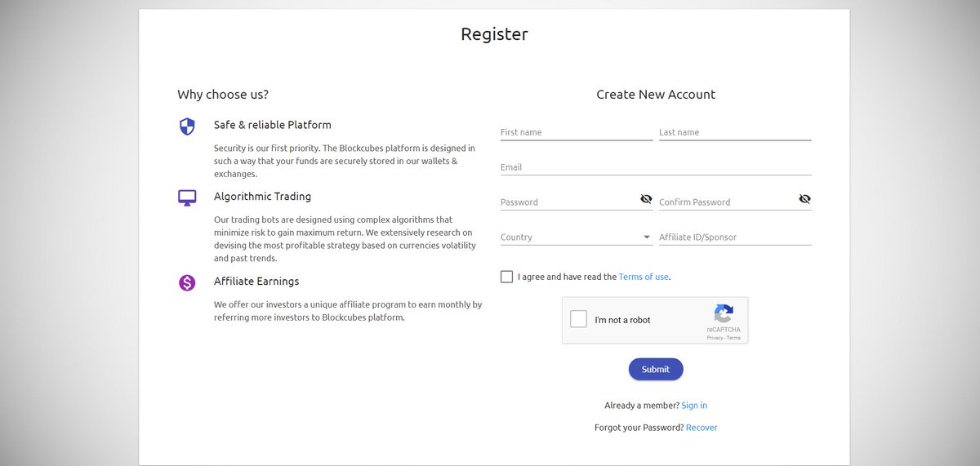Select the Affiliate ID/Sponsor field
Image resolution: width=980 pixels, height=466 pixels.
click(735, 237)
